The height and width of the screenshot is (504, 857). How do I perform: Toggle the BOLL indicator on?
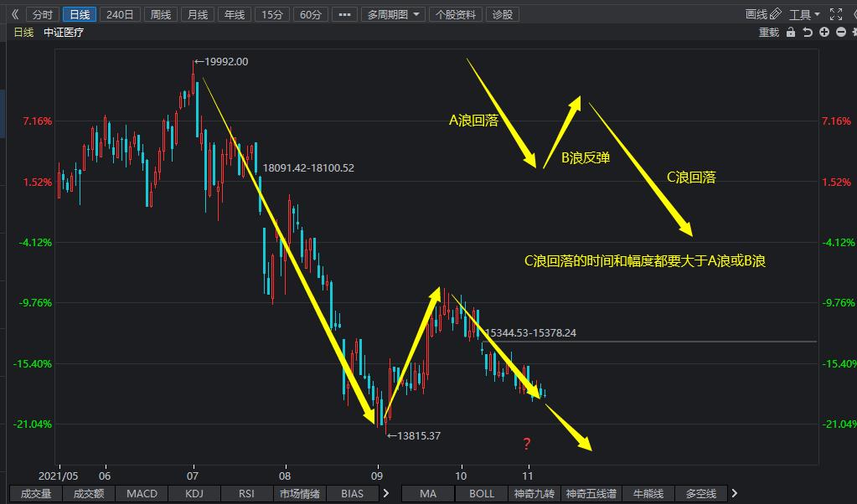point(480,493)
